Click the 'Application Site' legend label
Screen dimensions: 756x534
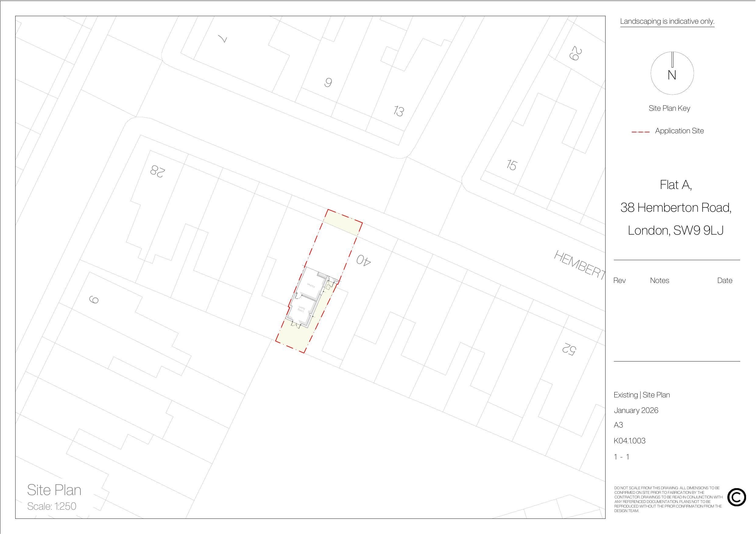679,131
